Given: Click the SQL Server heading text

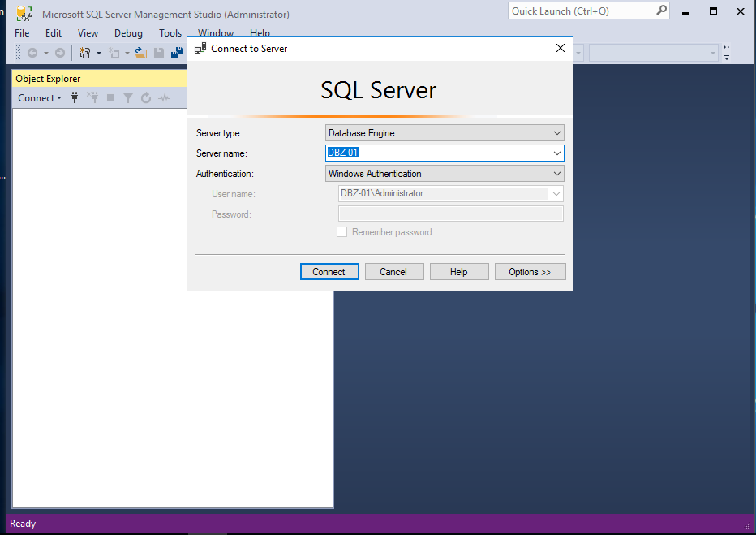Looking at the screenshot, I should coord(379,90).
